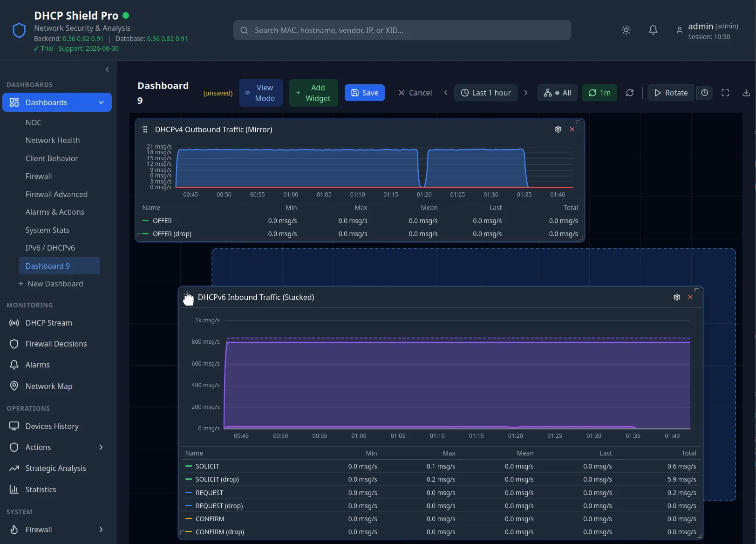Open the Client Behavior dashboard
756x544 pixels.
(x=52, y=158)
